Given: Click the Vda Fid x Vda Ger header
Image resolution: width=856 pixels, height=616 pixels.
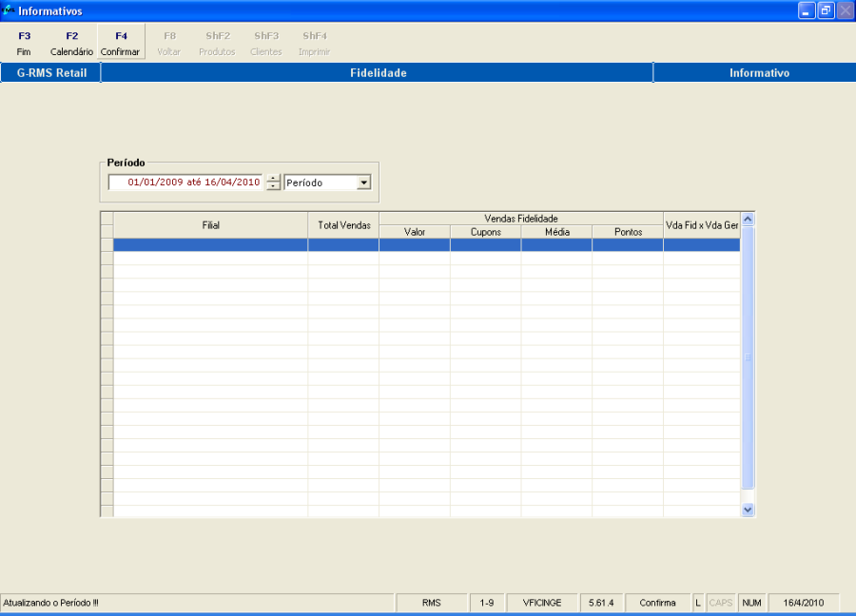Looking at the screenshot, I should [702, 225].
